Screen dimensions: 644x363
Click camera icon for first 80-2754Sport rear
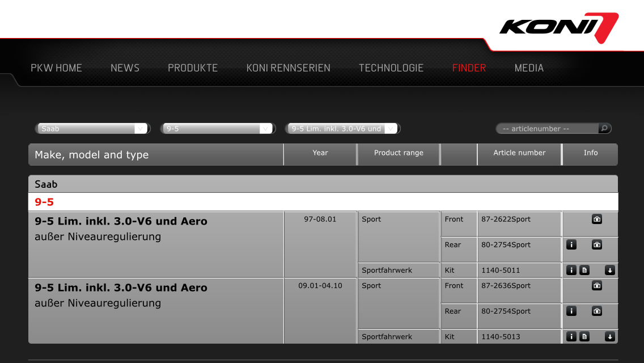[597, 244]
